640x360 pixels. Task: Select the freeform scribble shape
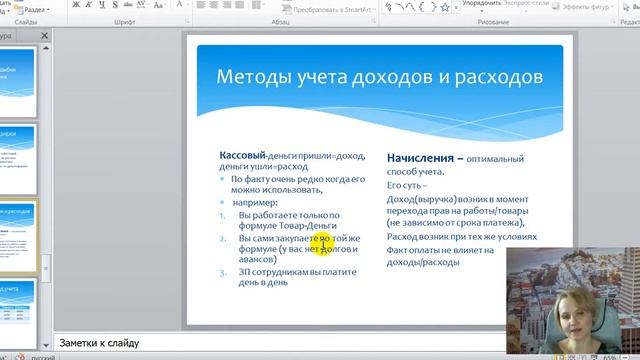[x=389, y=7]
